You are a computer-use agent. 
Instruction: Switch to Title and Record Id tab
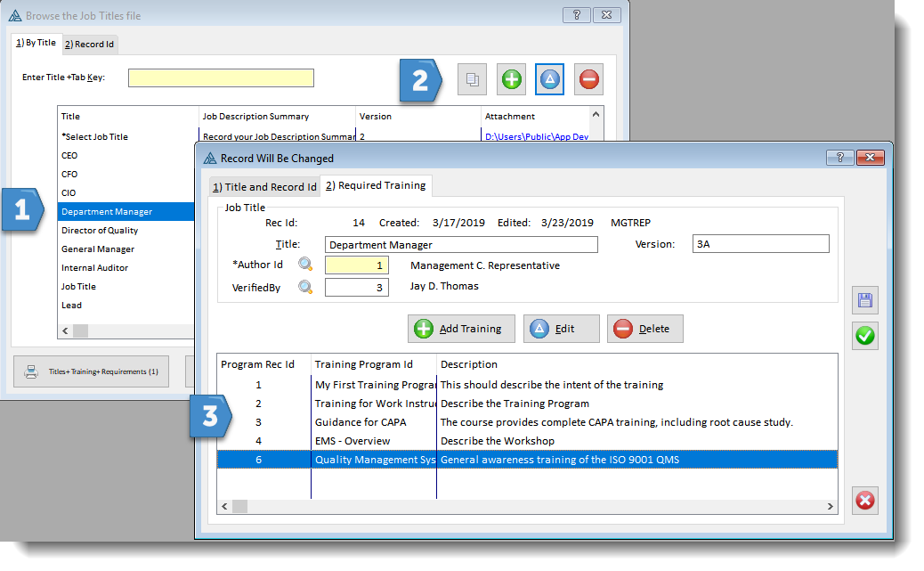(264, 187)
